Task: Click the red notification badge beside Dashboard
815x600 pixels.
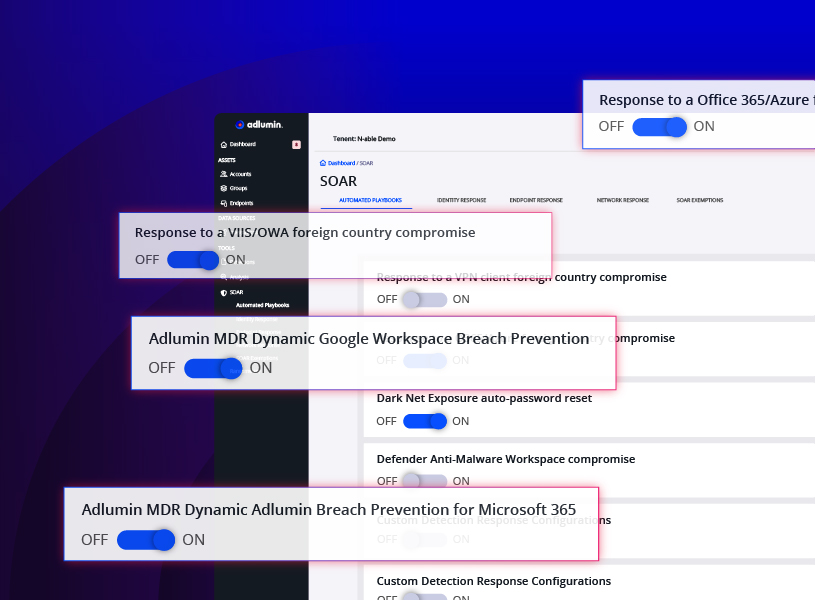Action: [296, 145]
